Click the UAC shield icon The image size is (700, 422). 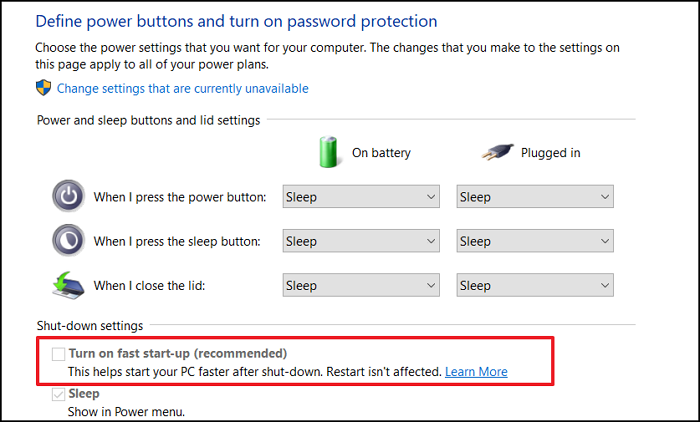43,88
